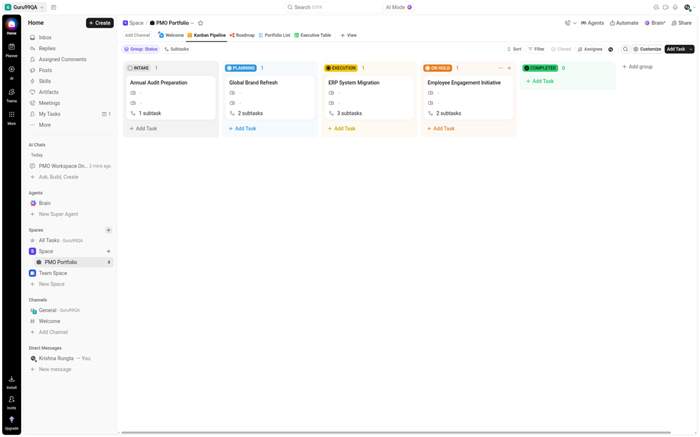Switch to the Executive Table tab
Image resolution: width=700 pixels, height=437 pixels.
(x=312, y=35)
